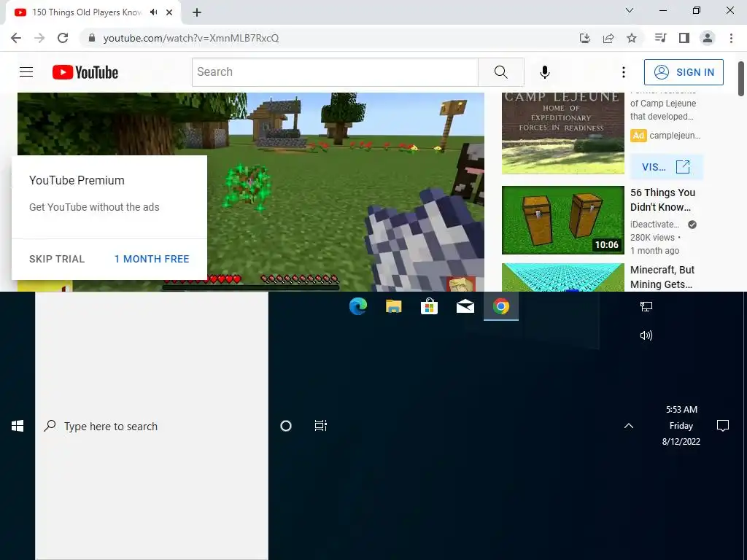747x560 pixels.
Task: Open Chrome media control icon
Action: pos(660,38)
